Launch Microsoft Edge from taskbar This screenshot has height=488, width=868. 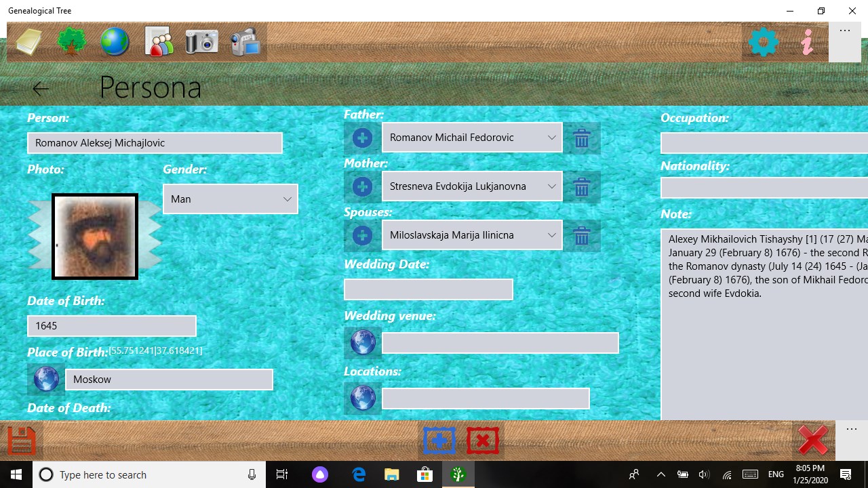pyautogui.click(x=359, y=474)
